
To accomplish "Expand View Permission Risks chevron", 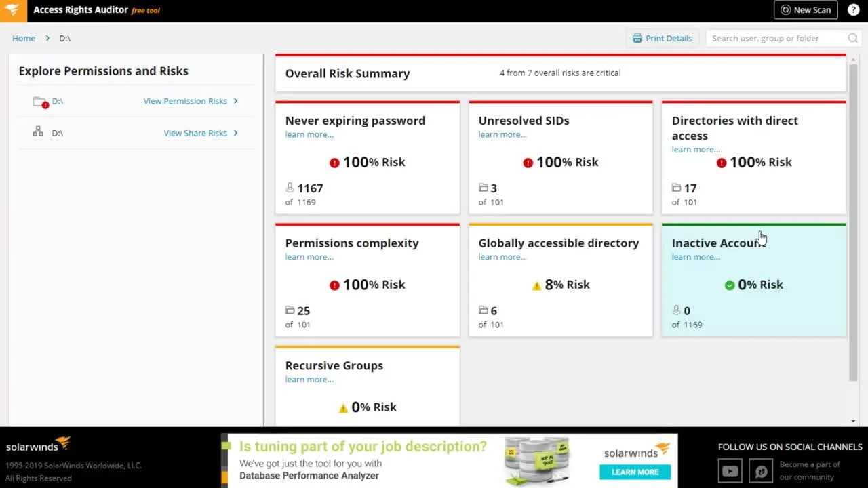I will (235, 101).
